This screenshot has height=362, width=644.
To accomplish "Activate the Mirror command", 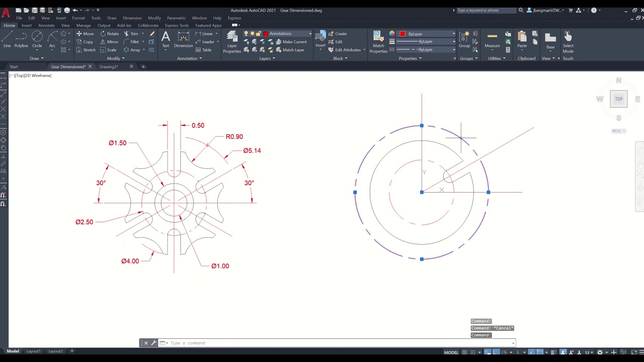I will 109,42.
